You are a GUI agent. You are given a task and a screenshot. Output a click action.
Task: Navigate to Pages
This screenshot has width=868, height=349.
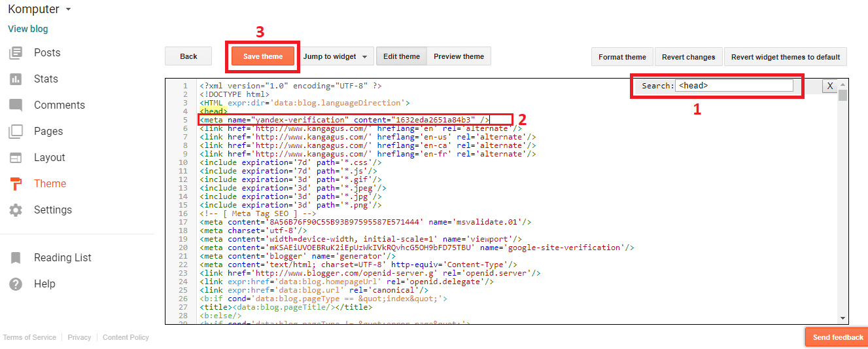pyautogui.click(x=48, y=131)
